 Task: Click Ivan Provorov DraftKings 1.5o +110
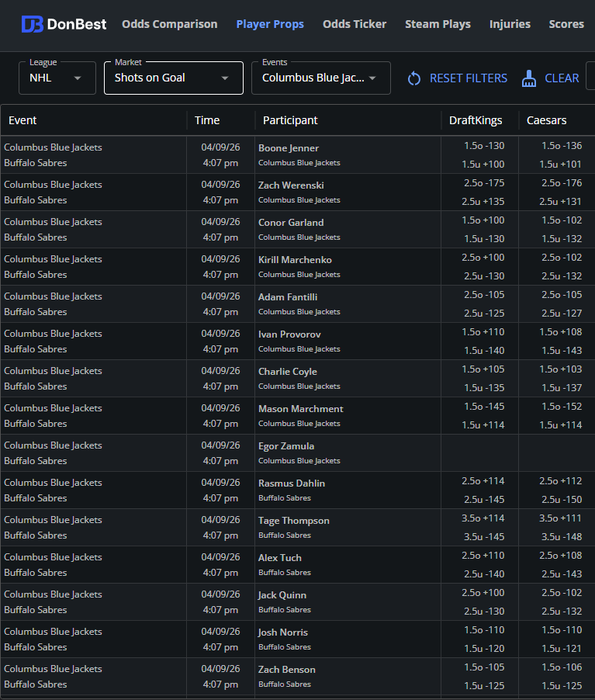[483, 332]
